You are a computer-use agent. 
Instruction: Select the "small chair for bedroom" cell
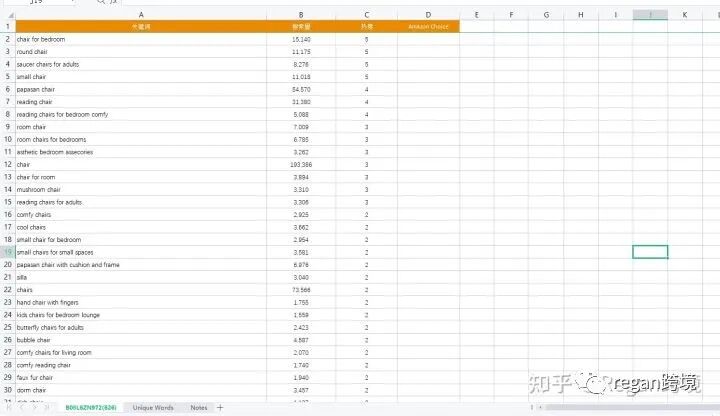point(141,240)
